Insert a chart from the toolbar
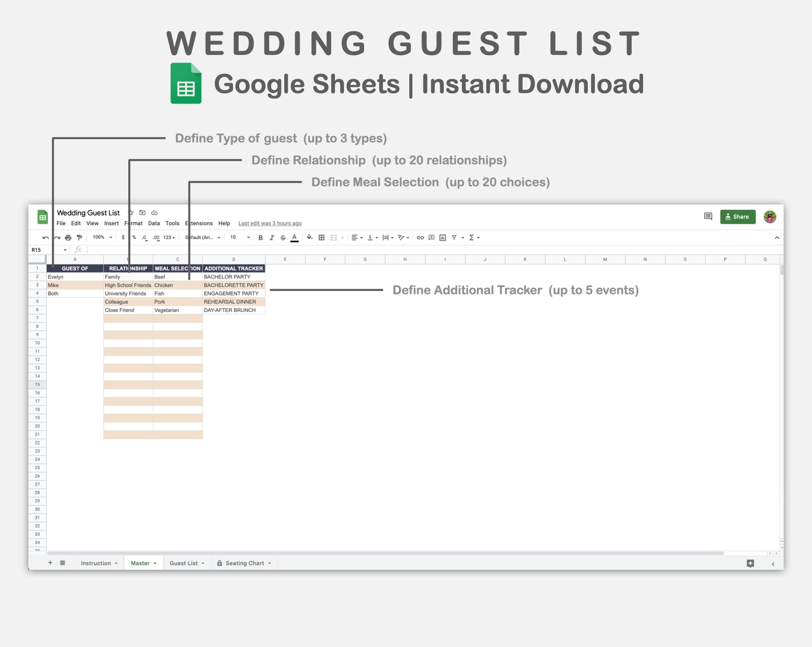Viewport: 812px width, 647px height. pyautogui.click(x=442, y=238)
